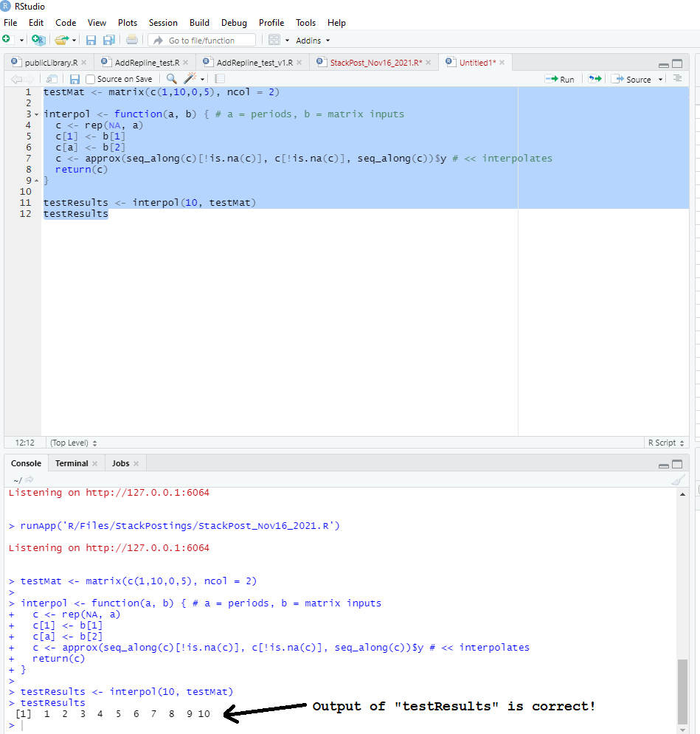The height and width of the screenshot is (734, 700).
Task: Open the Addins dropdown
Action: (x=313, y=41)
